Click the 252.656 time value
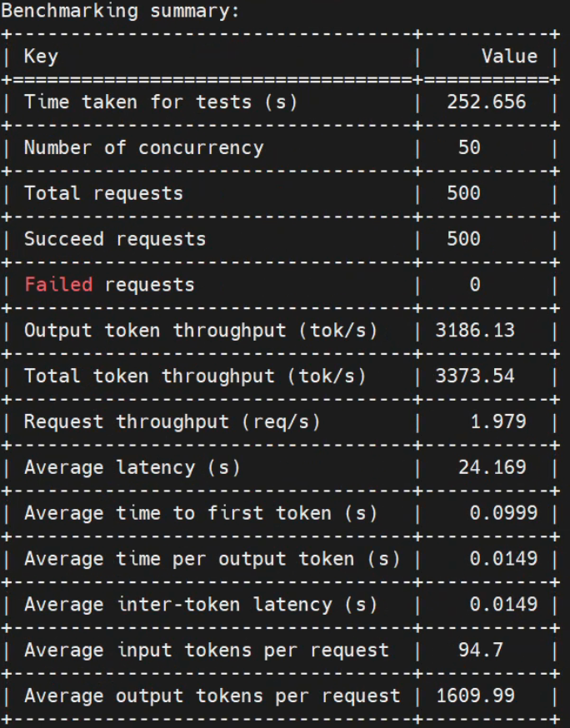The image size is (570, 728). click(x=487, y=102)
